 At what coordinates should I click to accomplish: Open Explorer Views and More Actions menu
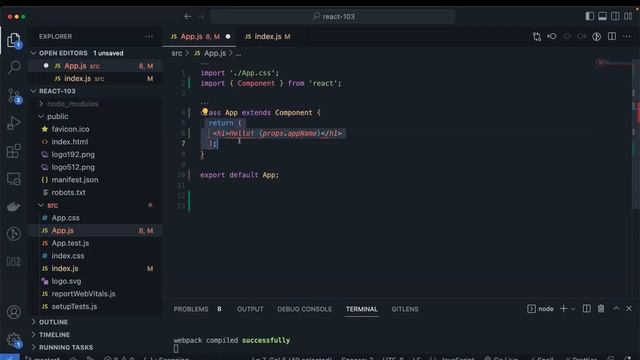(x=149, y=36)
